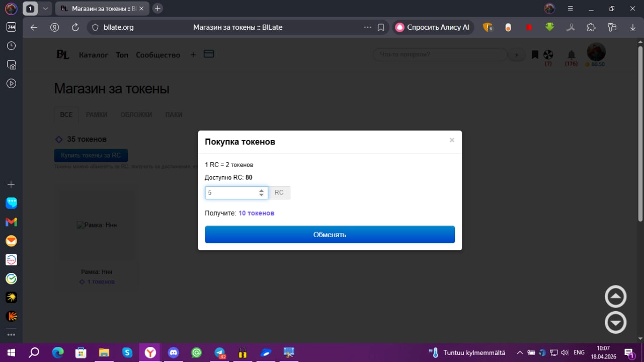Open the green checkmark circle icon in the sidebar
The height and width of the screenshot is (362, 644).
click(11, 278)
